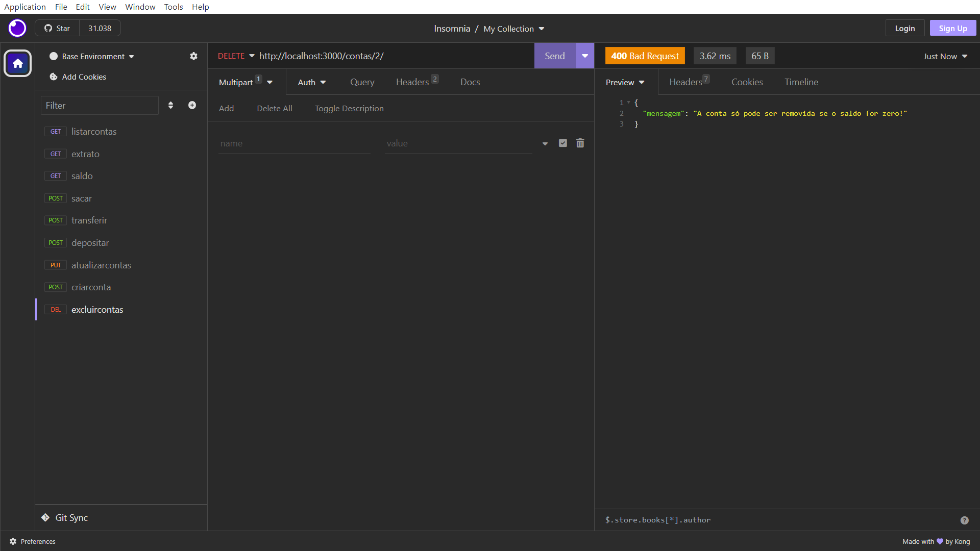Viewport: 980px width, 551px height.
Task: Open environment settings gear icon
Action: [x=193, y=56]
